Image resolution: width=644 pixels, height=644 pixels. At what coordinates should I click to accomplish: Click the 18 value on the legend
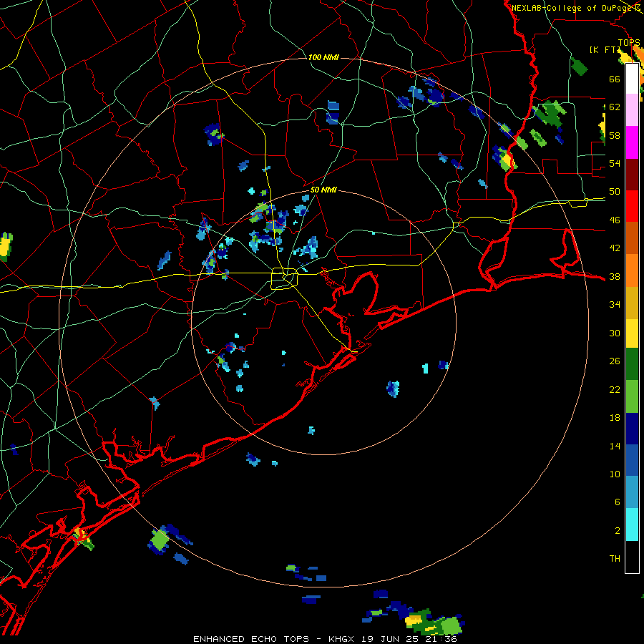pos(615,418)
